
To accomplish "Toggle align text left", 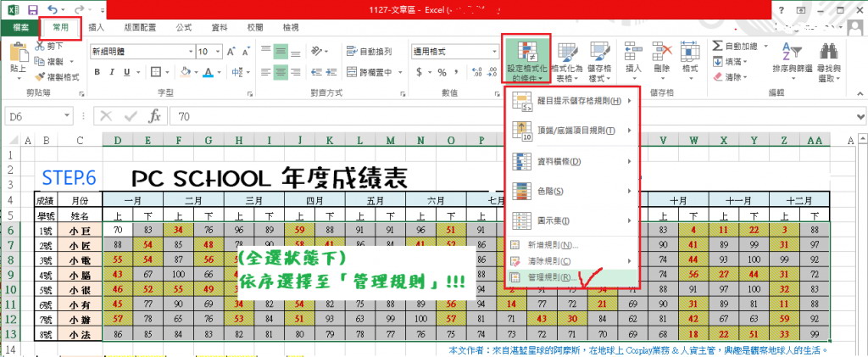I will pyautogui.click(x=266, y=72).
